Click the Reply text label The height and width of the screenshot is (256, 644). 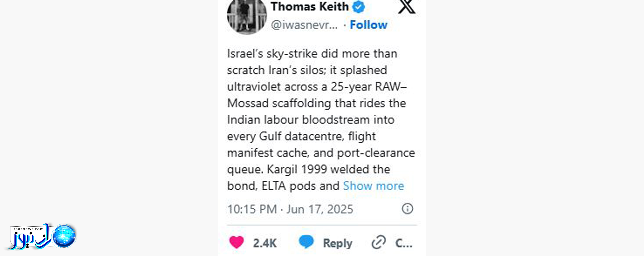[338, 243]
